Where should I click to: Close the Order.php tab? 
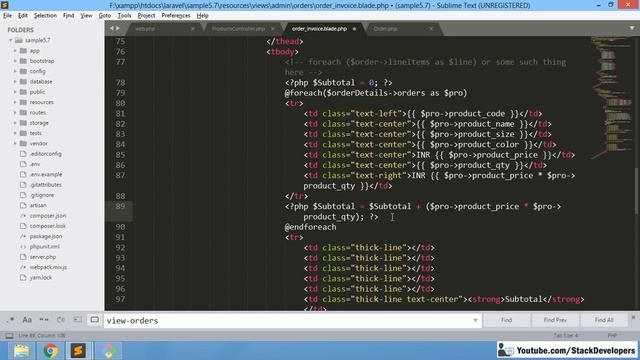tap(431, 29)
